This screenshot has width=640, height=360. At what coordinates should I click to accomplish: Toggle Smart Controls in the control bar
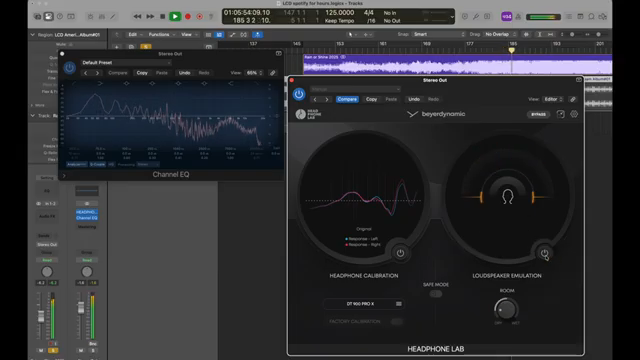90,17
